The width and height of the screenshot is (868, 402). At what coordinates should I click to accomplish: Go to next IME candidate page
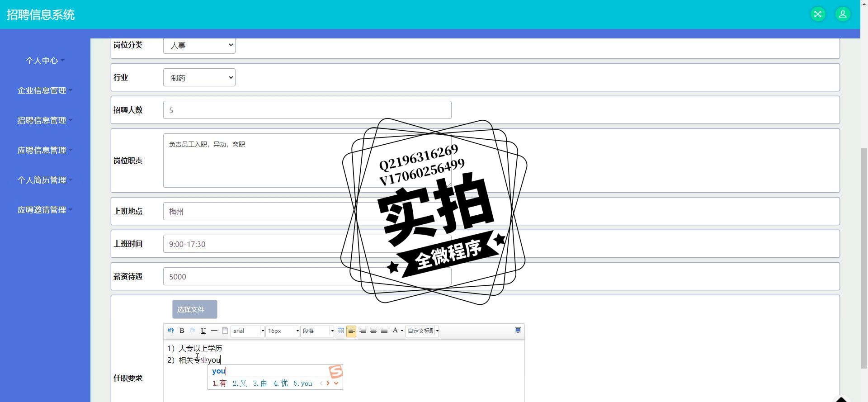tap(328, 383)
